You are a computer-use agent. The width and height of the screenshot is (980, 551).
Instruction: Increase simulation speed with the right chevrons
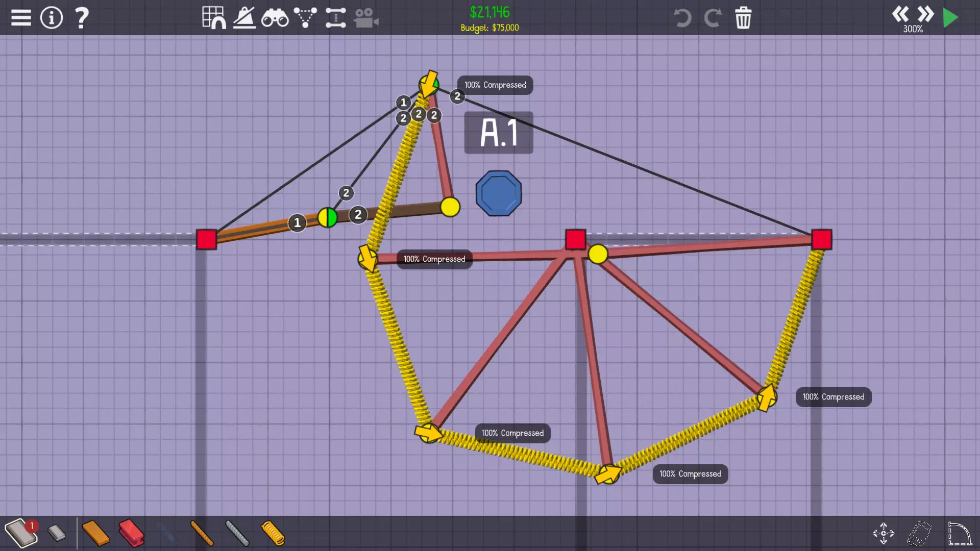pyautogui.click(x=925, y=14)
